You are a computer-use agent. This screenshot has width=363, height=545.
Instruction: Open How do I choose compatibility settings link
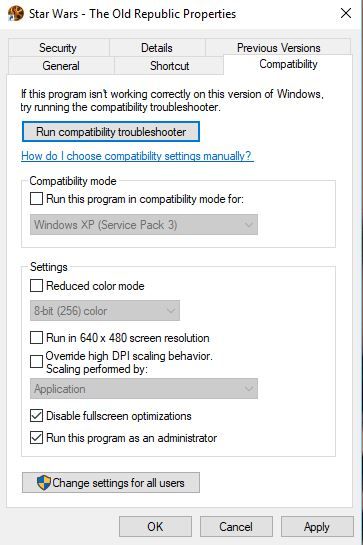click(136, 156)
